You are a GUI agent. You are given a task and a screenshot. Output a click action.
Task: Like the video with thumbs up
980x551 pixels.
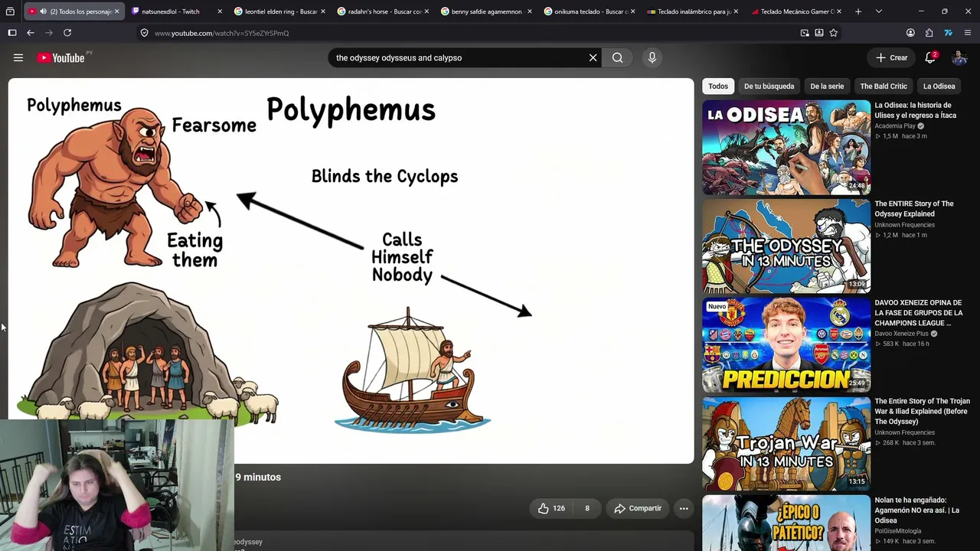(x=551, y=508)
